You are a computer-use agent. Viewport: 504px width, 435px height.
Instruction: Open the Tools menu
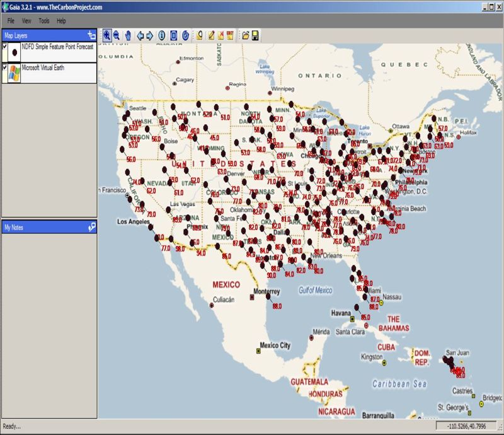tap(44, 21)
